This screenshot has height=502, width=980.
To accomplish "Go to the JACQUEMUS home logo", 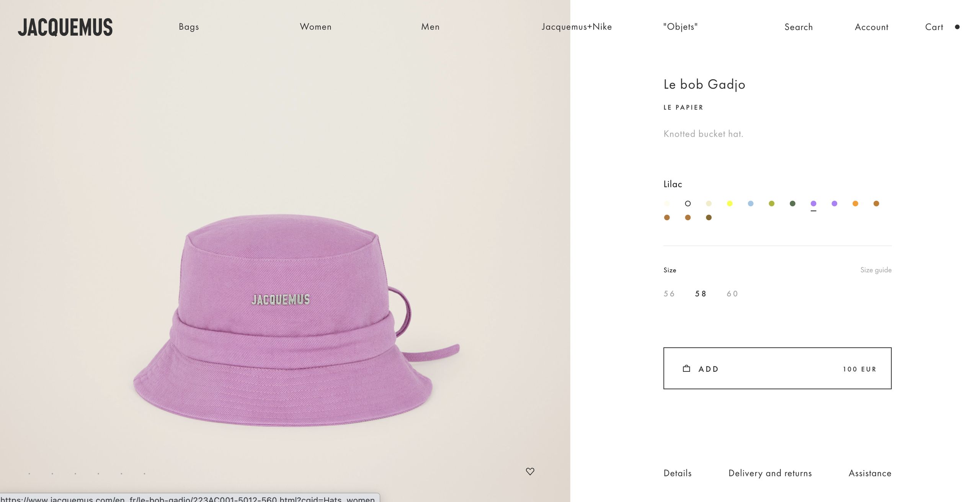I will 65,27.
